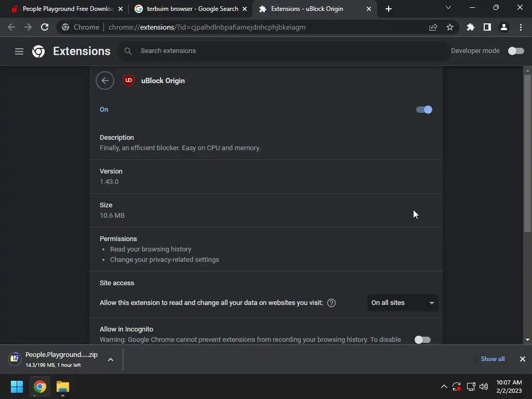Open File Explorer from the taskbar
The width and height of the screenshot is (532, 399).
click(x=63, y=387)
